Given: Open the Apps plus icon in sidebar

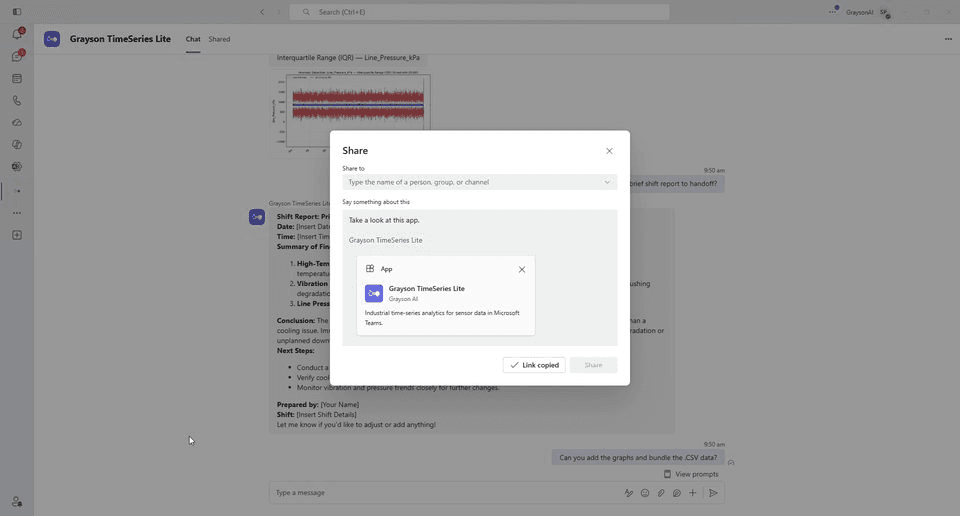Looking at the screenshot, I should click(17, 235).
